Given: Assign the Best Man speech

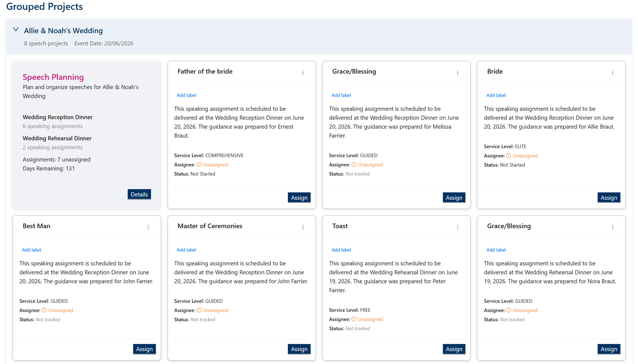Looking at the screenshot, I should (144, 349).
